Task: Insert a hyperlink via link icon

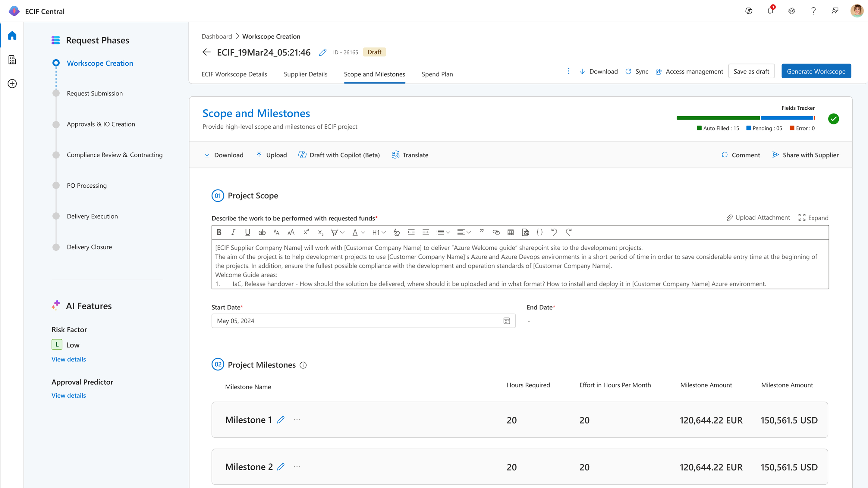Action: pos(496,232)
